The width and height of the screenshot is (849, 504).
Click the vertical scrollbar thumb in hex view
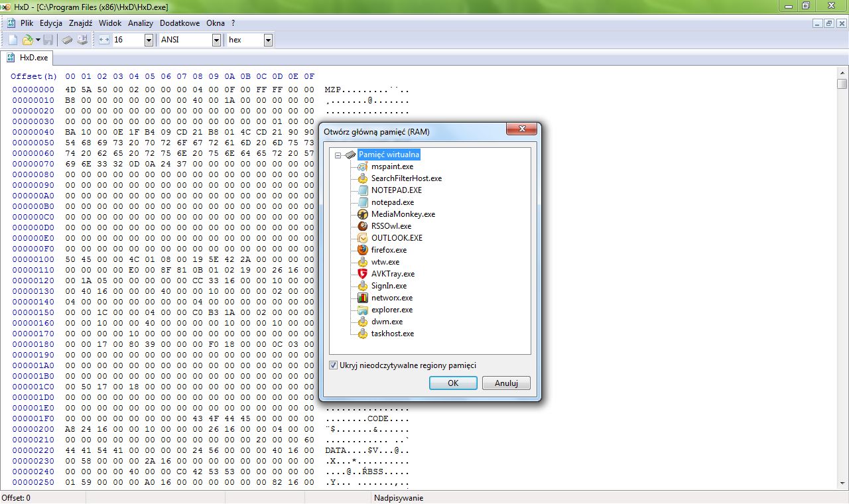[x=842, y=84]
